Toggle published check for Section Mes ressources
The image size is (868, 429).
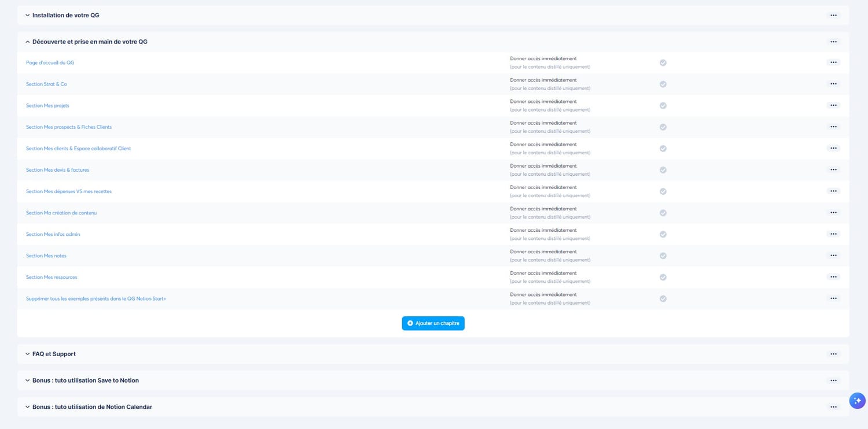click(x=663, y=277)
